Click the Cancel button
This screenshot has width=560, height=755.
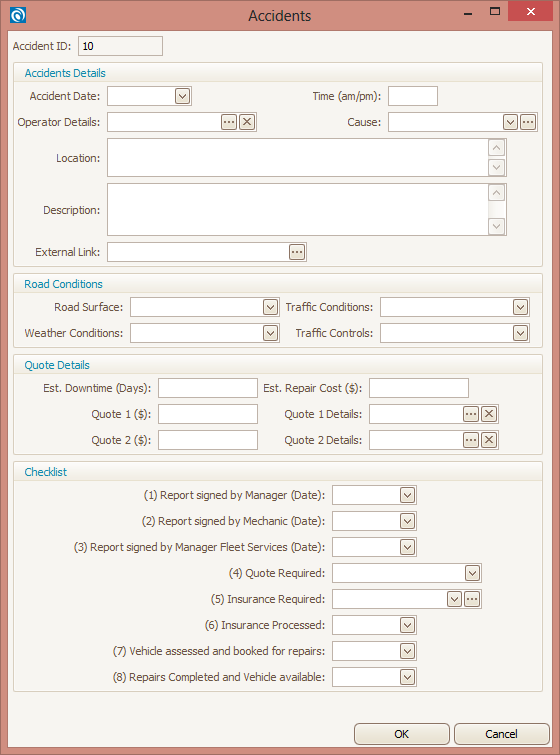point(501,734)
